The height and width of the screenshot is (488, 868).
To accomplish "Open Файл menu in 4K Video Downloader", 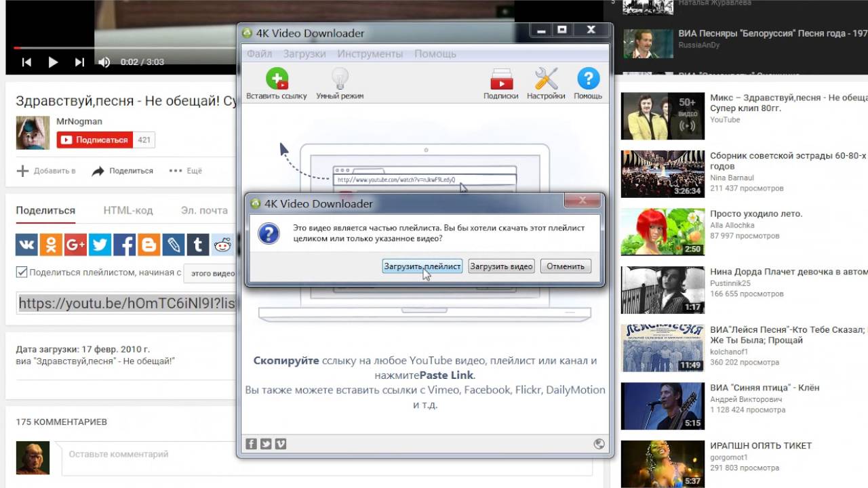I will [259, 54].
